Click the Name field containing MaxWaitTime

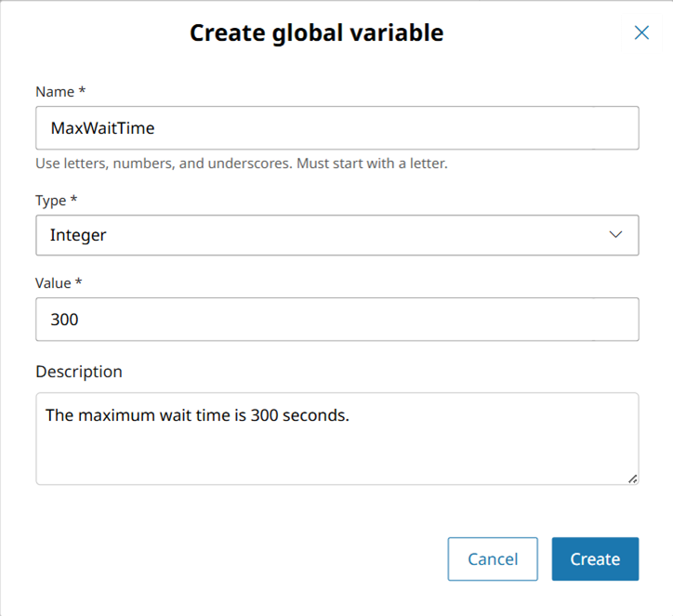tap(336, 128)
